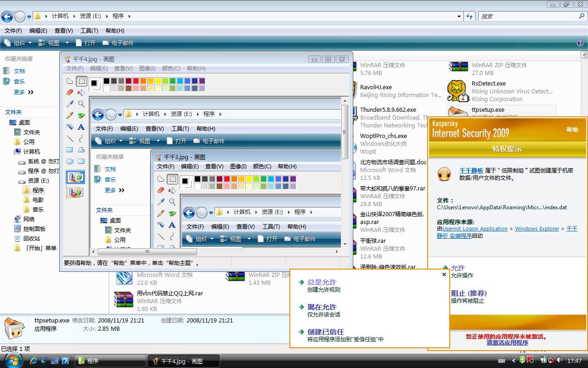Screen dimensions: 588x368
Task: Select the Pencil tool in 千千4.jpg Paint toolbox
Action: (x=70, y=115)
